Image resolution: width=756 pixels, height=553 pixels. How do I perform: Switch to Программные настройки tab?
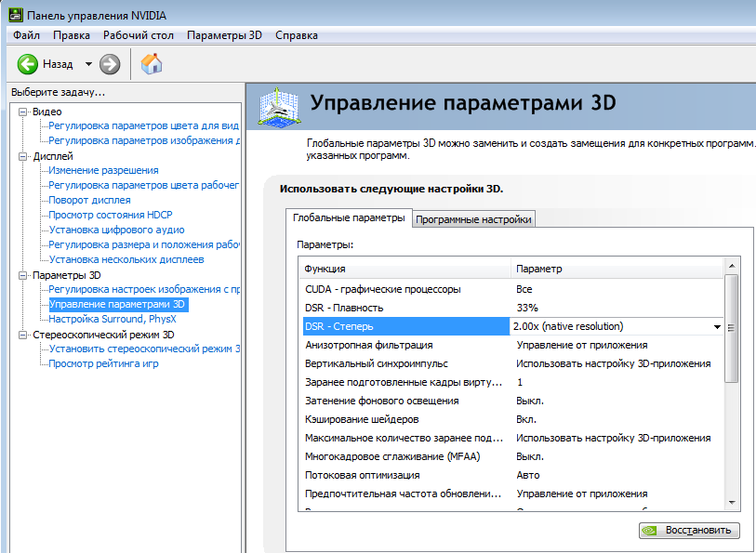(x=473, y=219)
